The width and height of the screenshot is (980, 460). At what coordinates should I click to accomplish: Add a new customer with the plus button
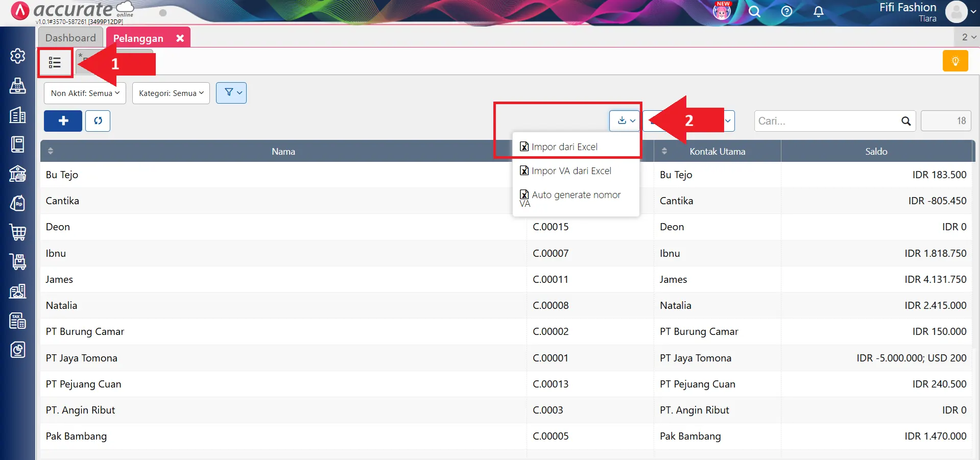point(63,121)
